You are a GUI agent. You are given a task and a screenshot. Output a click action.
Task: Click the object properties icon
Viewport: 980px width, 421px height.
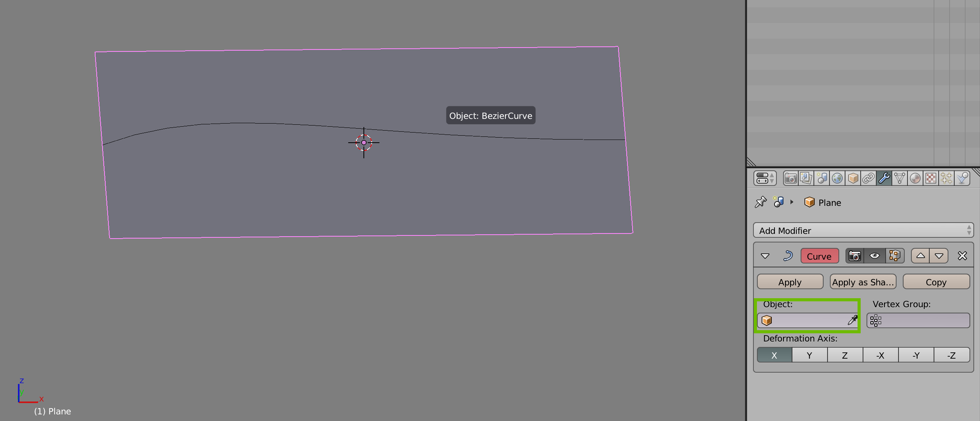tap(851, 179)
